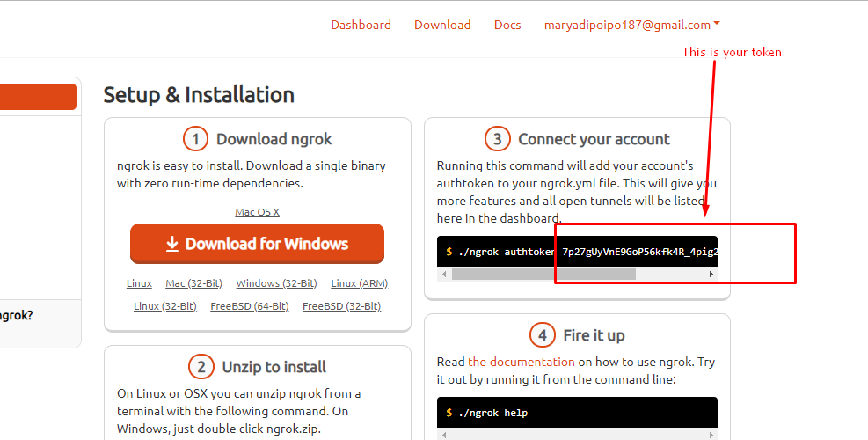
Task: Choose the Linux download link
Action: (x=139, y=283)
